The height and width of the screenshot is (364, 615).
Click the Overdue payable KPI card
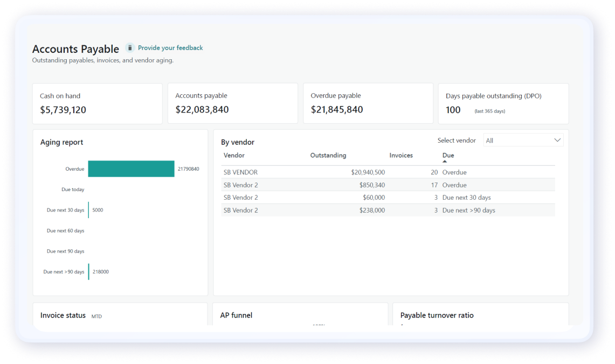click(x=368, y=103)
